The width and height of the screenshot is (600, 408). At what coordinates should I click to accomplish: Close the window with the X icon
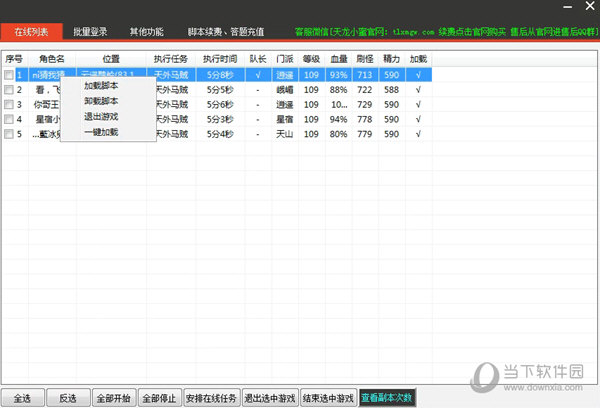[590, 6]
